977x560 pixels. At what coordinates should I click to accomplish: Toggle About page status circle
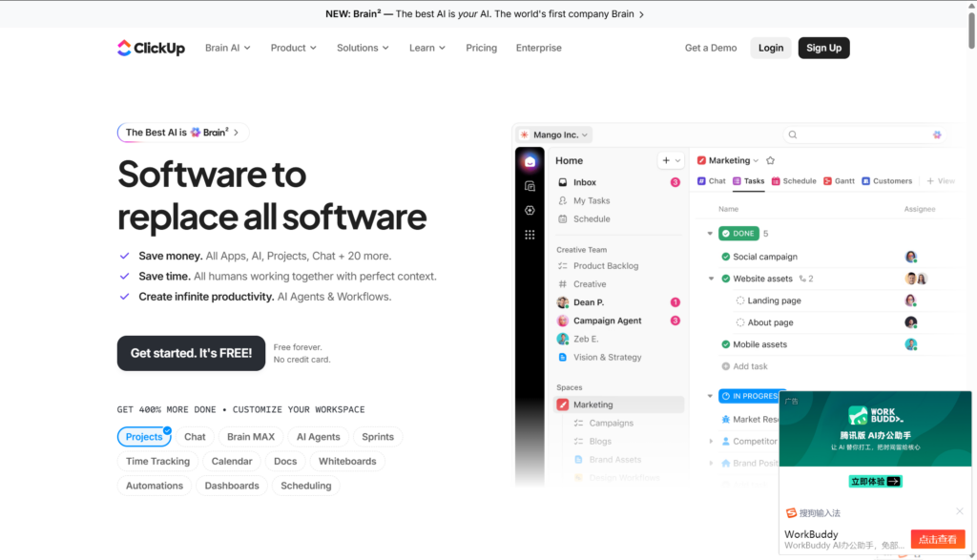(x=740, y=322)
